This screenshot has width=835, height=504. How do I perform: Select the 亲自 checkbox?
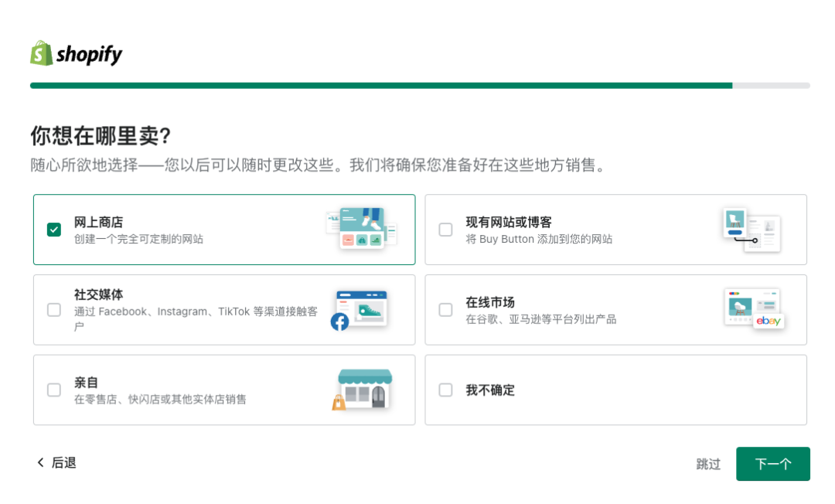tap(54, 390)
